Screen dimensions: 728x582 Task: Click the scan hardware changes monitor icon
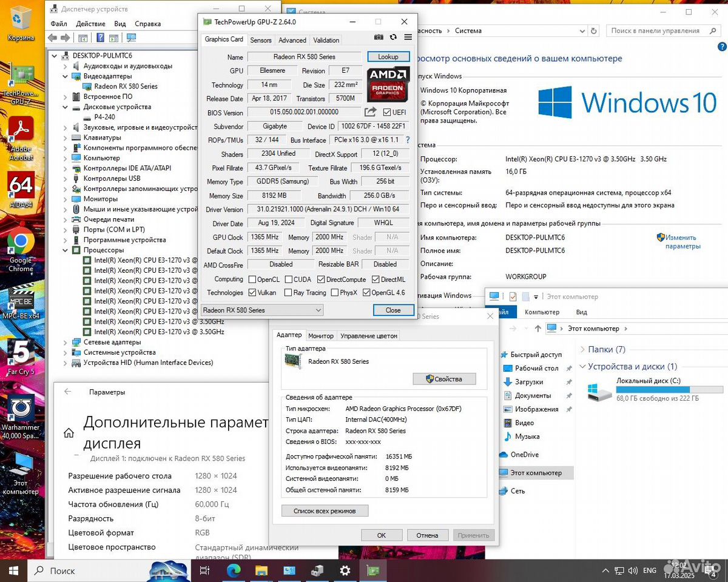pyautogui.click(x=131, y=38)
